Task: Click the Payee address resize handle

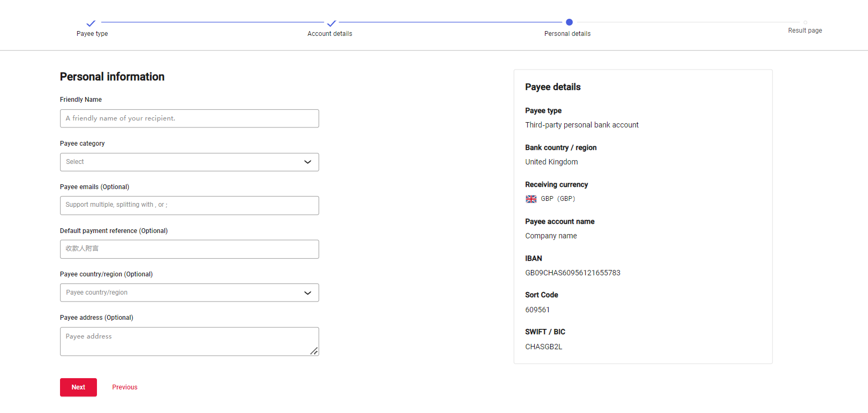Action: pos(314,351)
